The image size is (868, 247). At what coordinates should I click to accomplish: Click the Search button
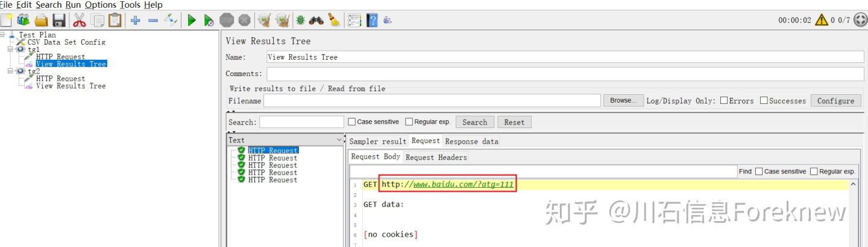click(475, 122)
